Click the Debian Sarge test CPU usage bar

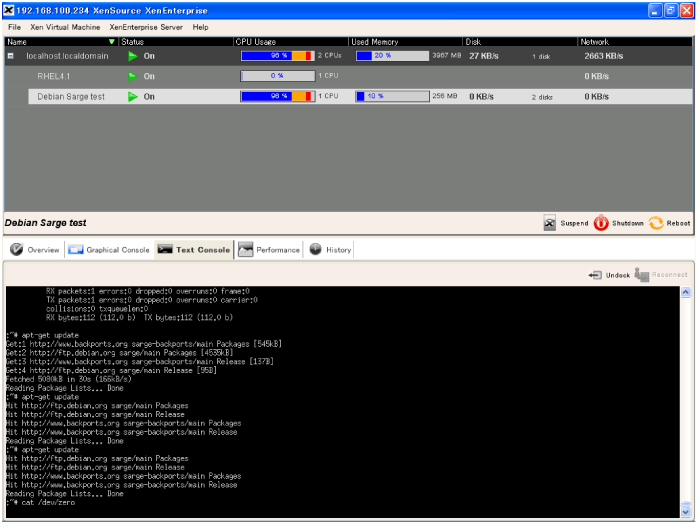[278, 96]
